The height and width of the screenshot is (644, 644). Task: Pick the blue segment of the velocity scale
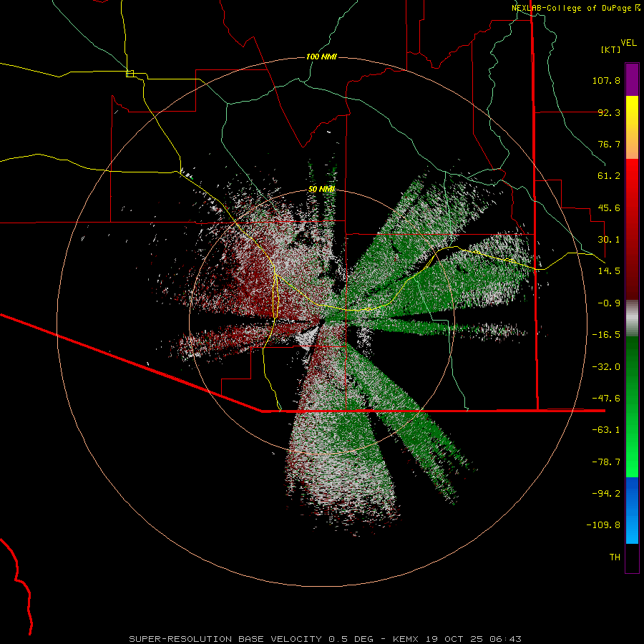tap(632, 510)
